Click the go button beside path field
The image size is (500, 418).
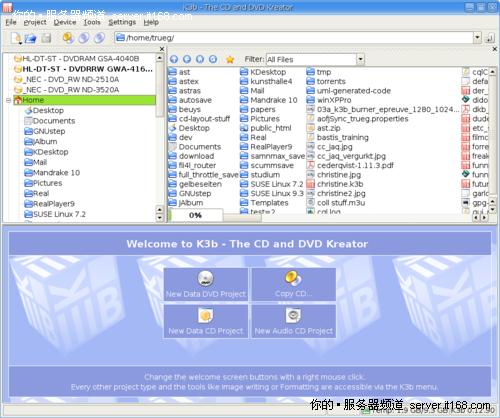click(x=489, y=38)
